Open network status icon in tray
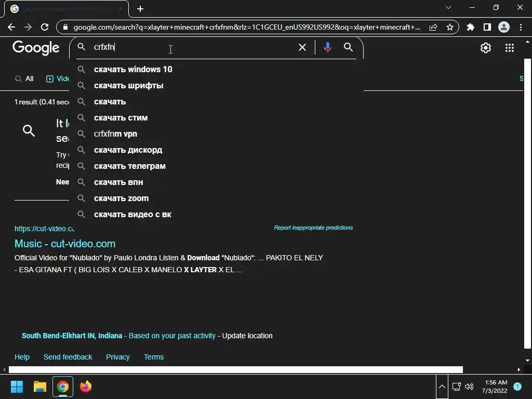 point(456,387)
